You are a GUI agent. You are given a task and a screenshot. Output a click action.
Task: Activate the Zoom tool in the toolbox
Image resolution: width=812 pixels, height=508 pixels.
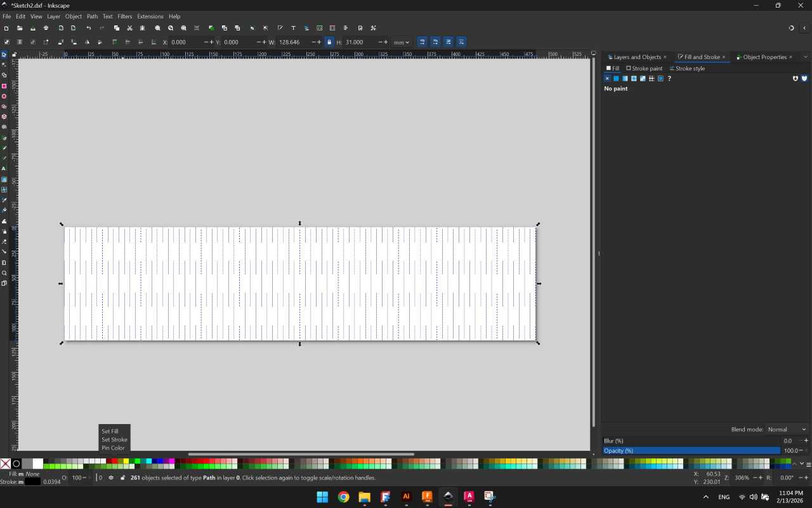(4, 273)
